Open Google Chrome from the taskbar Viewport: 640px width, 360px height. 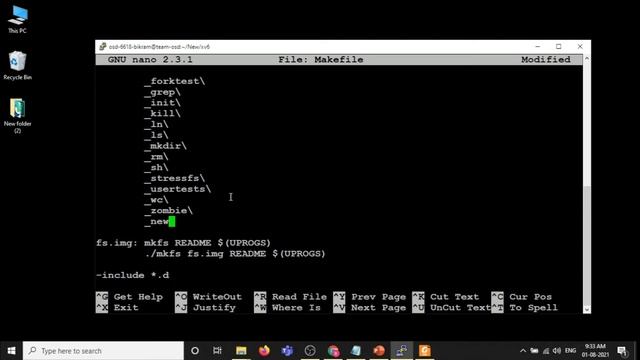pos(333,351)
